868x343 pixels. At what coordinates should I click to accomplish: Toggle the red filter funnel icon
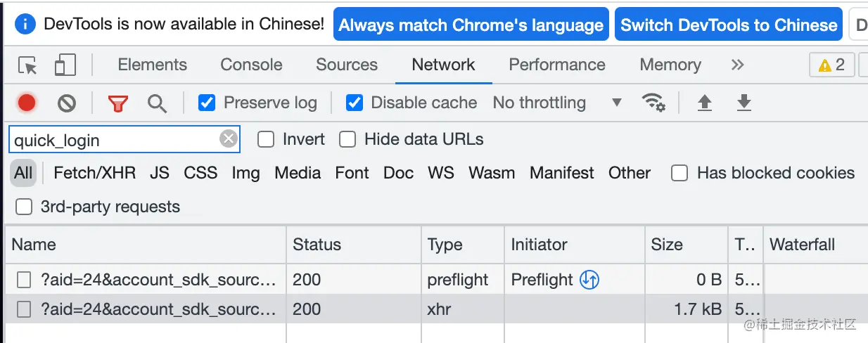coord(118,104)
